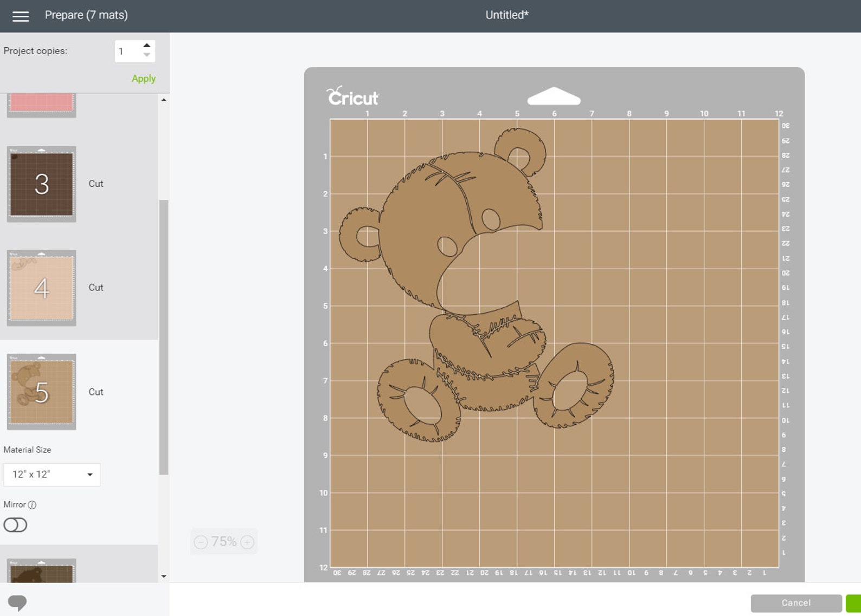Click the Cricut logo on mat

tap(353, 96)
